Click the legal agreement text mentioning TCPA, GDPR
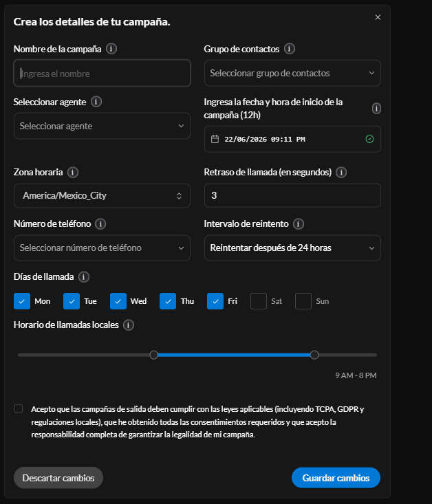 coord(197,421)
